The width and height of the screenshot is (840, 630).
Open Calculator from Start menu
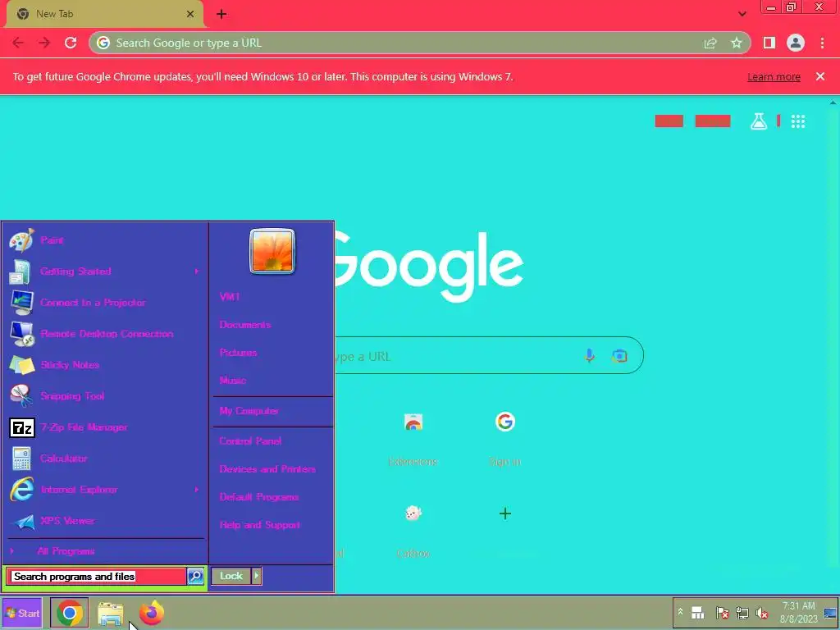105,458
